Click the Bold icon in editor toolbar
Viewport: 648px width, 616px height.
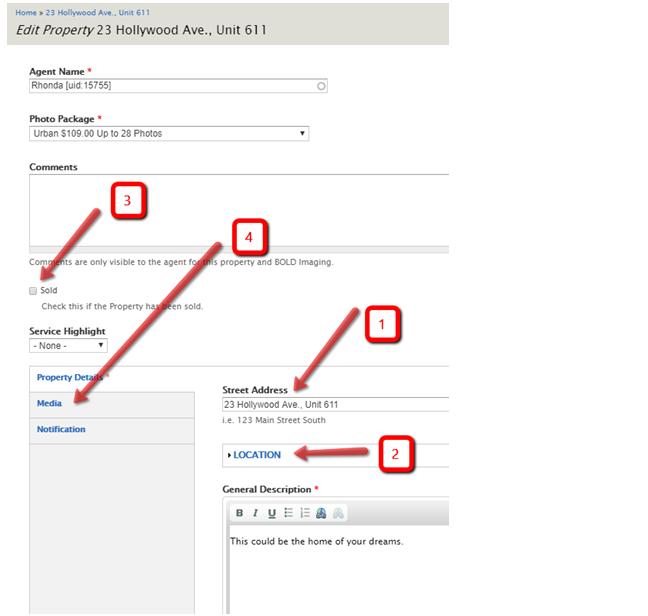(x=239, y=513)
